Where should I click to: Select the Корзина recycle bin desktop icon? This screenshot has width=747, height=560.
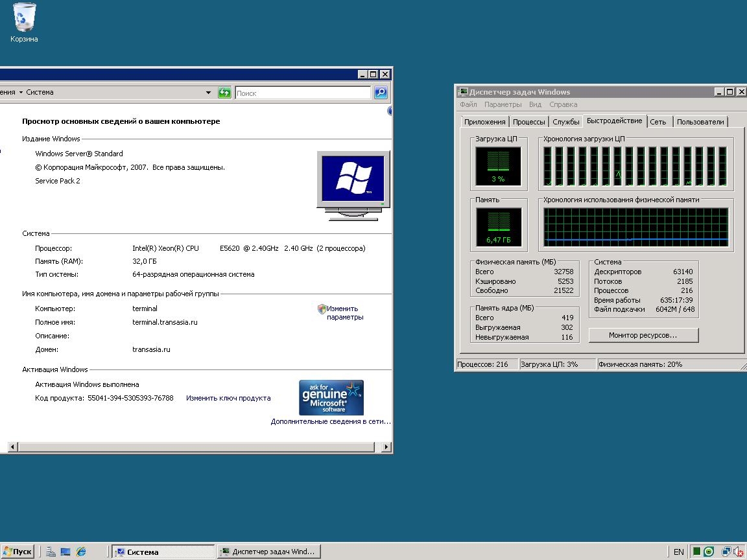pyautogui.click(x=24, y=23)
